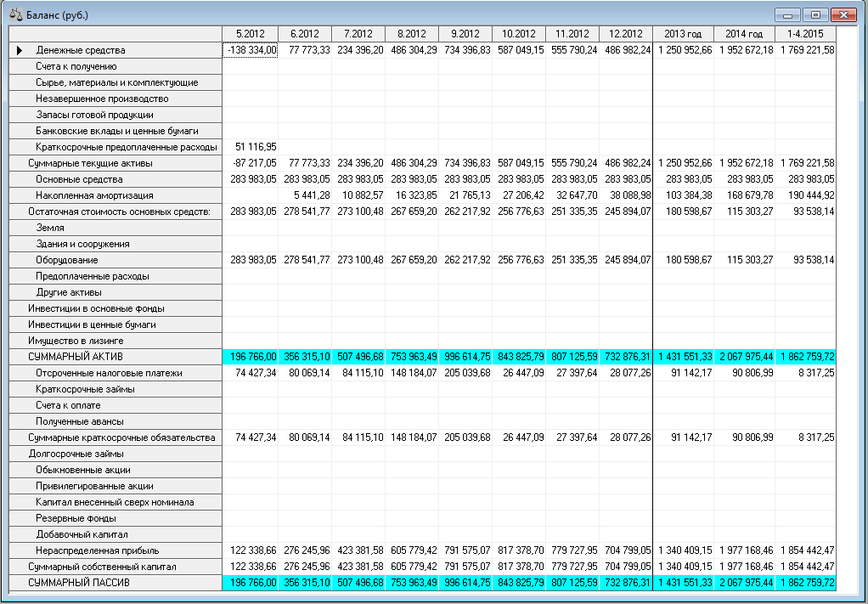Click the amortization cell 5 441,28
Viewport: 868px width, 604px height.
tap(305, 195)
